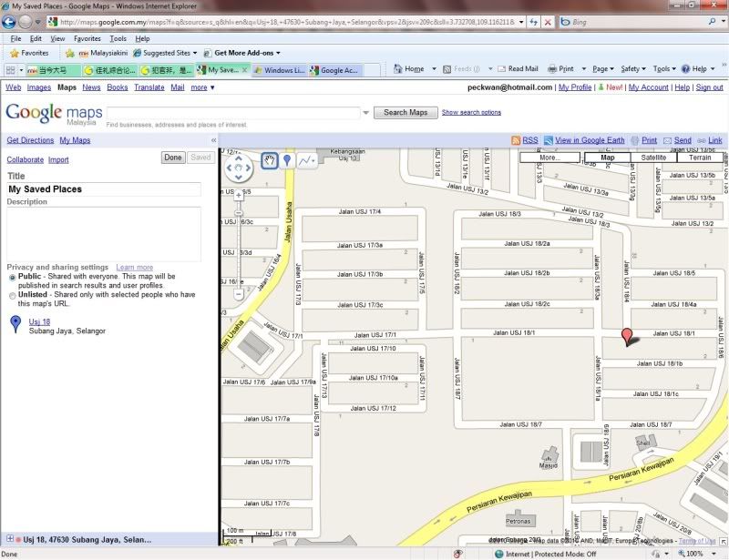Collapse the left panel with double-arrow icon
This screenshot has width=729, height=560.
click(x=213, y=140)
